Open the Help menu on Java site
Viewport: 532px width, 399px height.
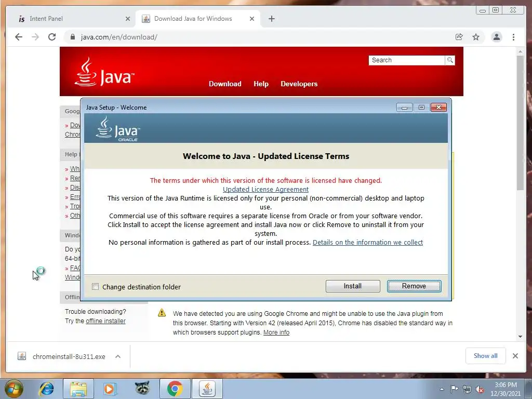point(261,84)
